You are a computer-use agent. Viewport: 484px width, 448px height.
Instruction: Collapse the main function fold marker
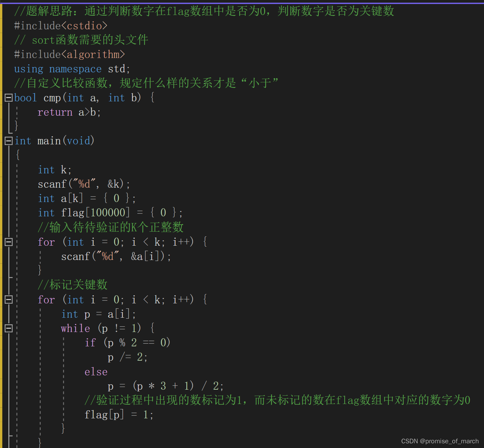(x=8, y=141)
